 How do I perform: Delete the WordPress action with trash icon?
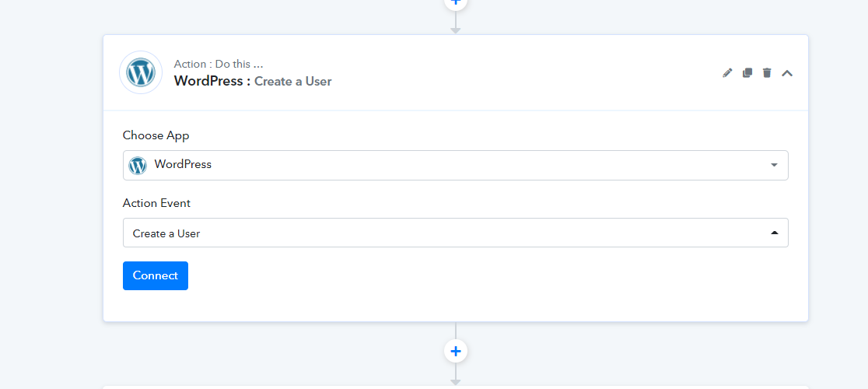pyautogui.click(x=767, y=73)
